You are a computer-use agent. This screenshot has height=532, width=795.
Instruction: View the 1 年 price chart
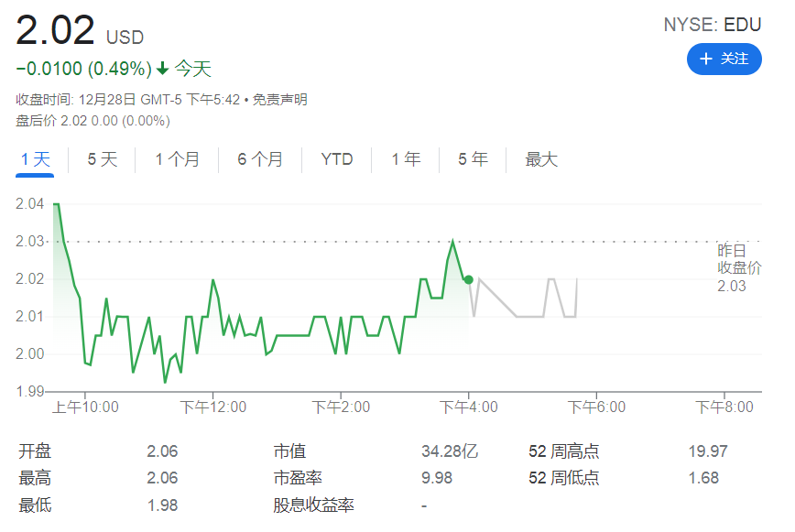pos(406,159)
